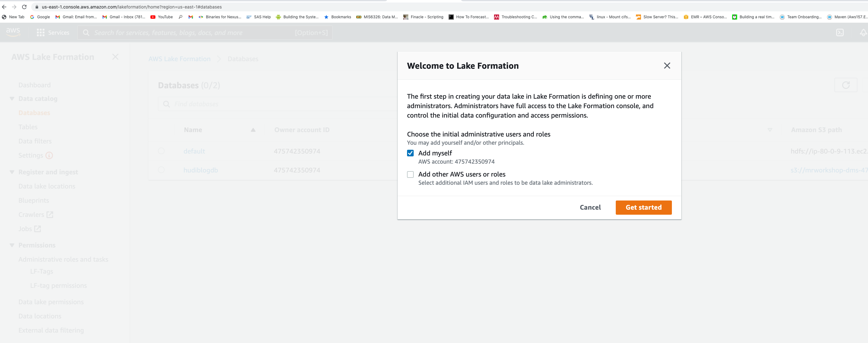The height and width of the screenshot is (343, 868).
Task: Open Finacle - Scripting bookmark
Action: point(423,17)
